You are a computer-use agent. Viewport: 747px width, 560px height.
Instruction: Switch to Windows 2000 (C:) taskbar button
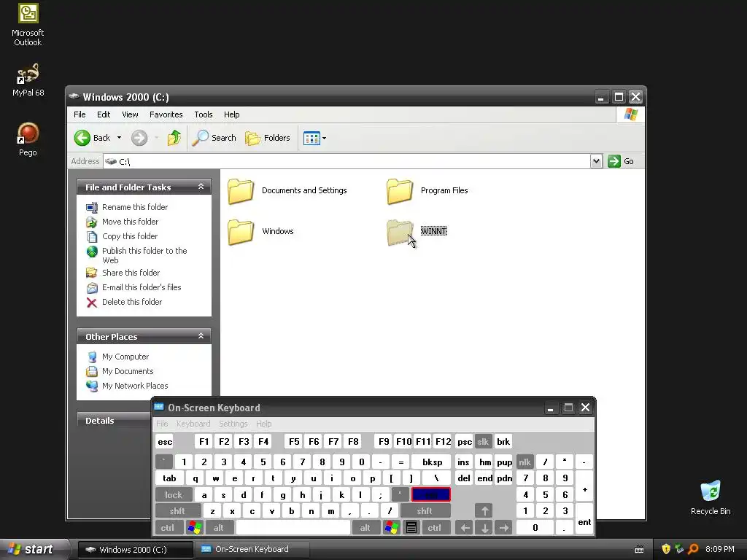pos(136,550)
